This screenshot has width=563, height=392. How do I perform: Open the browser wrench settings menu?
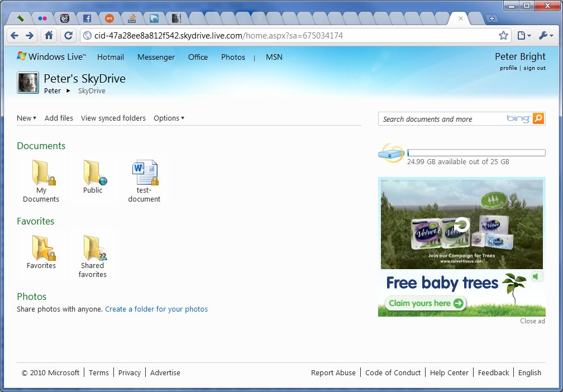pos(546,36)
